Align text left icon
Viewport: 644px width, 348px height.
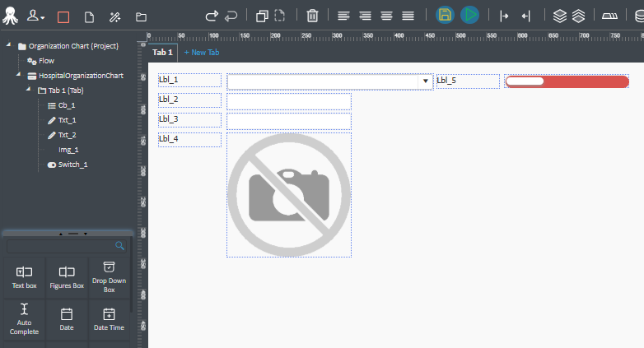tap(343, 16)
